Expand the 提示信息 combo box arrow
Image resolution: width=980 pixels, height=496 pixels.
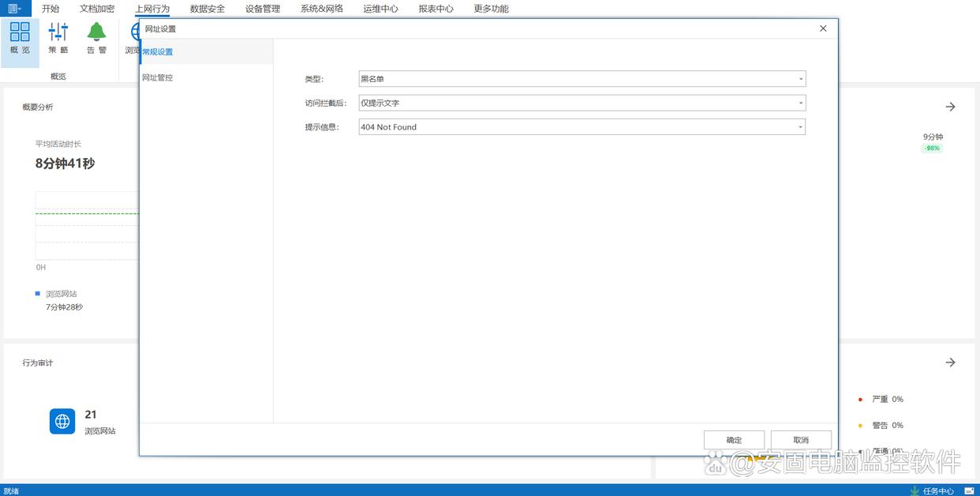800,127
